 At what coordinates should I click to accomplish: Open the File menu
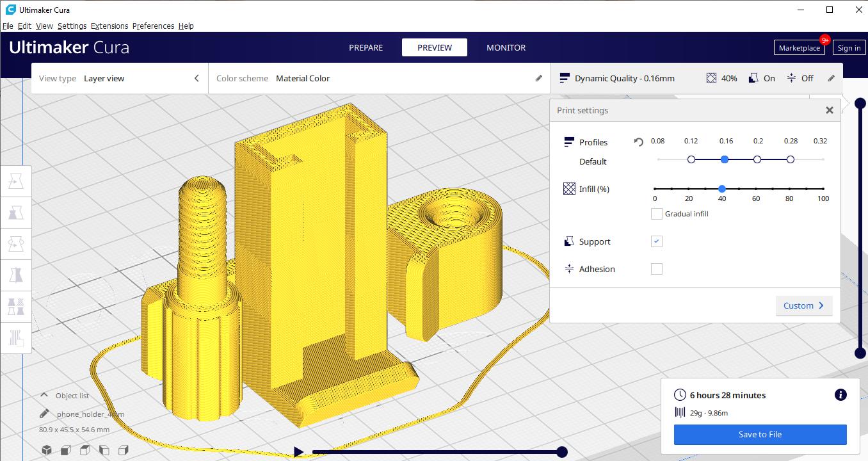click(8, 26)
